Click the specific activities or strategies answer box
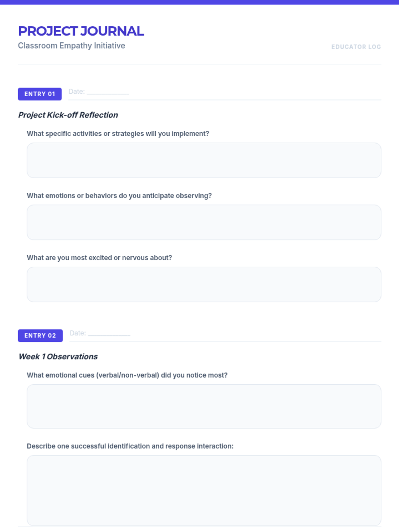 pyautogui.click(x=204, y=160)
